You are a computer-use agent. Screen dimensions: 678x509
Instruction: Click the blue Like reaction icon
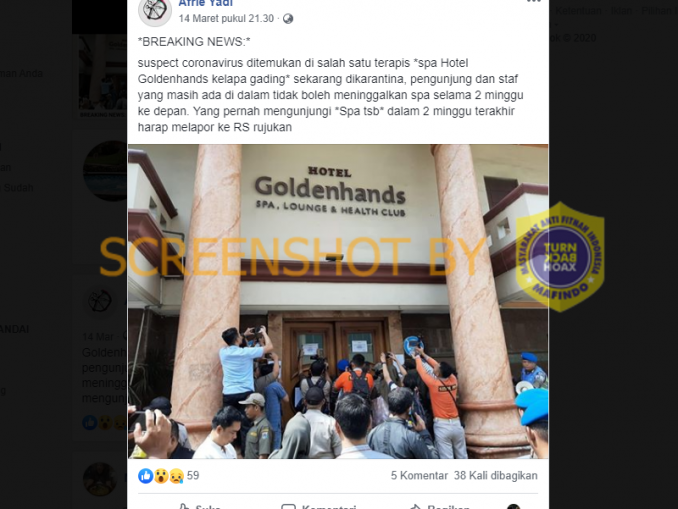click(146, 476)
